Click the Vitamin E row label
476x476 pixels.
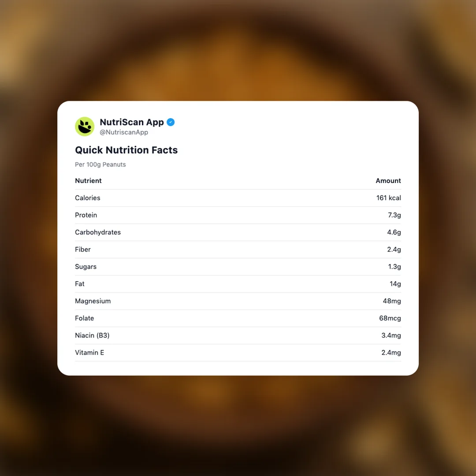coord(89,353)
